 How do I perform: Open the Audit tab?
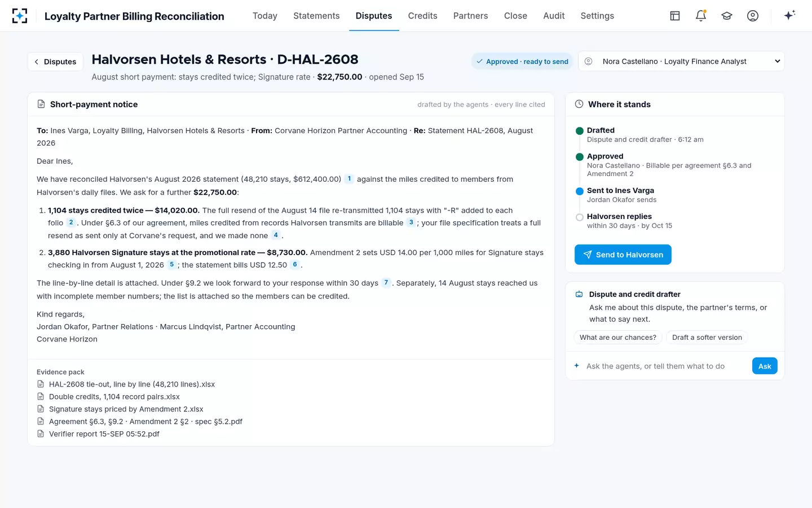554,16
